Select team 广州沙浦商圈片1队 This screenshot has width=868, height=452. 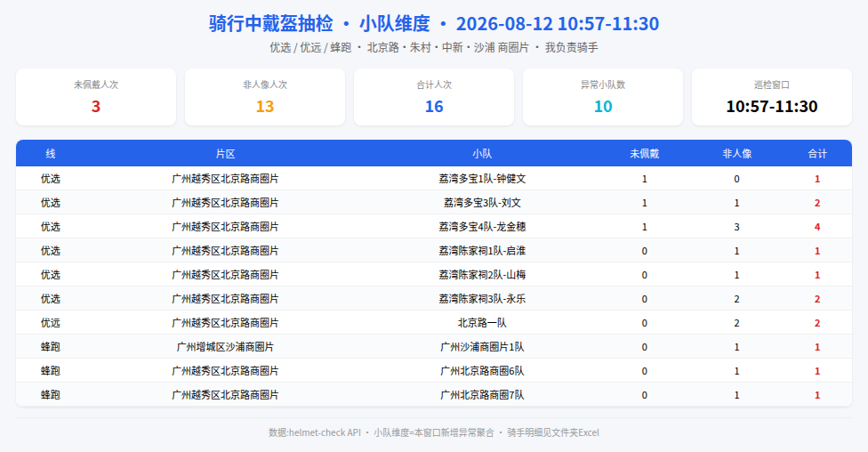[482, 347]
